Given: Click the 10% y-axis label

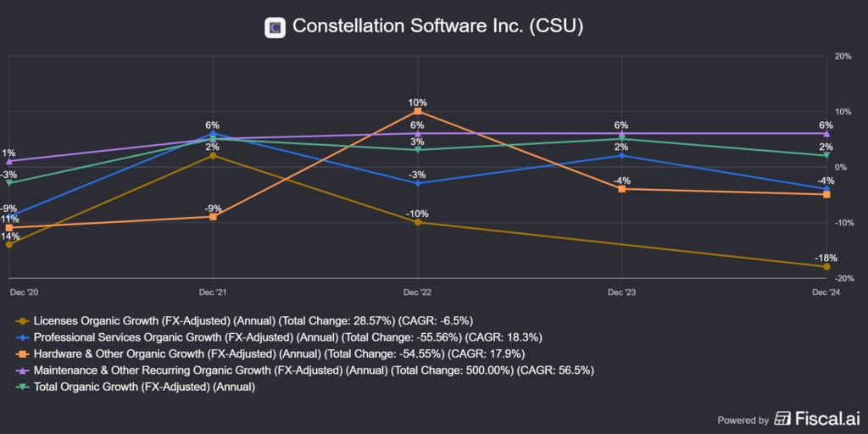Looking at the screenshot, I should click(x=843, y=111).
